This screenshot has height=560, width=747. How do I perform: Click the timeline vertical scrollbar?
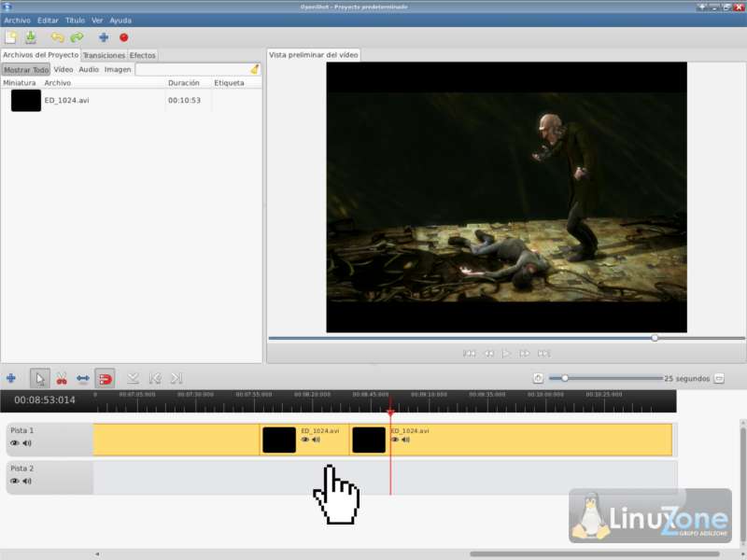point(742,483)
